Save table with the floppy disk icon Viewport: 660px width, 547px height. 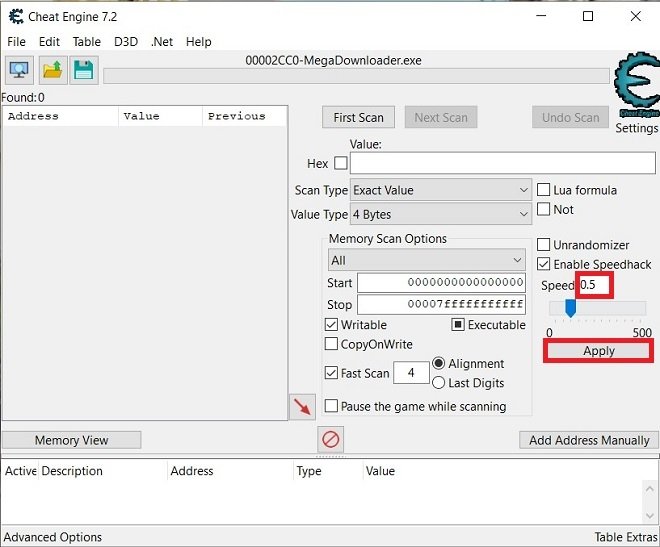coord(84,70)
